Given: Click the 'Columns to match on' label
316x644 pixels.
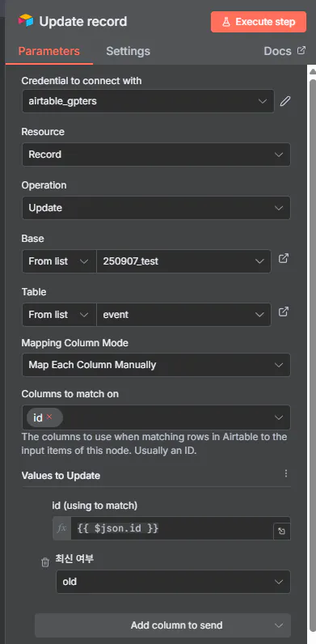Looking at the screenshot, I should click(x=70, y=394).
